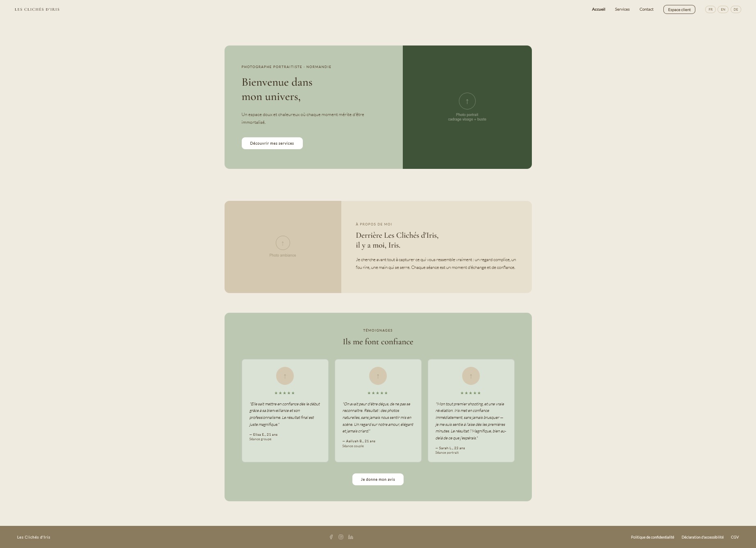Click the Les Clichés d'Iris logo in the header
The height and width of the screenshot is (548, 756).
click(37, 9)
